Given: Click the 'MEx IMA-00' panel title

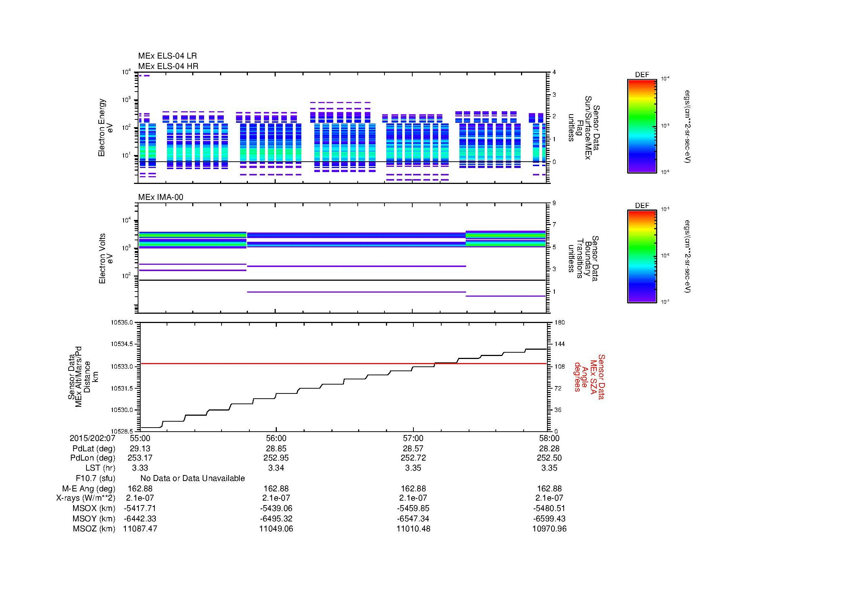Looking at the screenshot, I should click(161, 197).
